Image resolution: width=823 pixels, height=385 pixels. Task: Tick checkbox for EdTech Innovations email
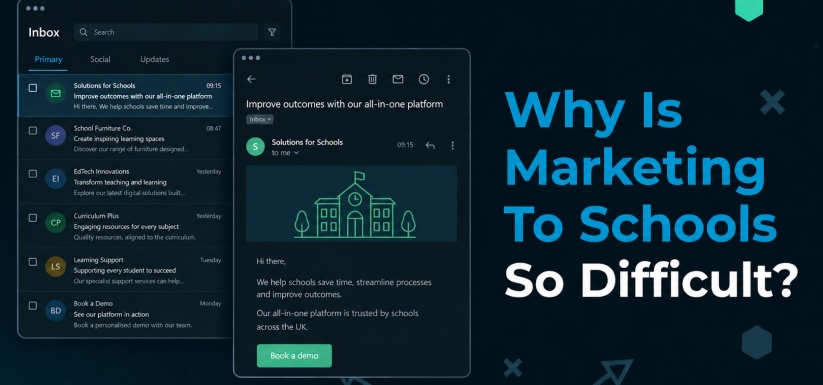(x=33, y=174)
